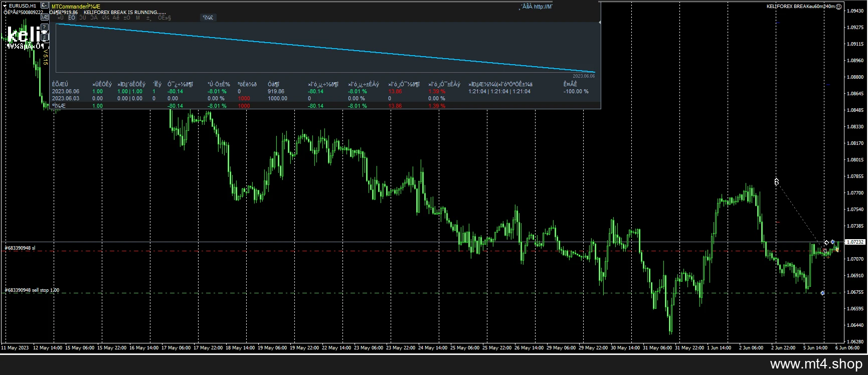Click the 6 Jun 06:00 time axis label
The height and width of the screenshot is (375, 868).
pyautogui.click(x=847, y=347)
